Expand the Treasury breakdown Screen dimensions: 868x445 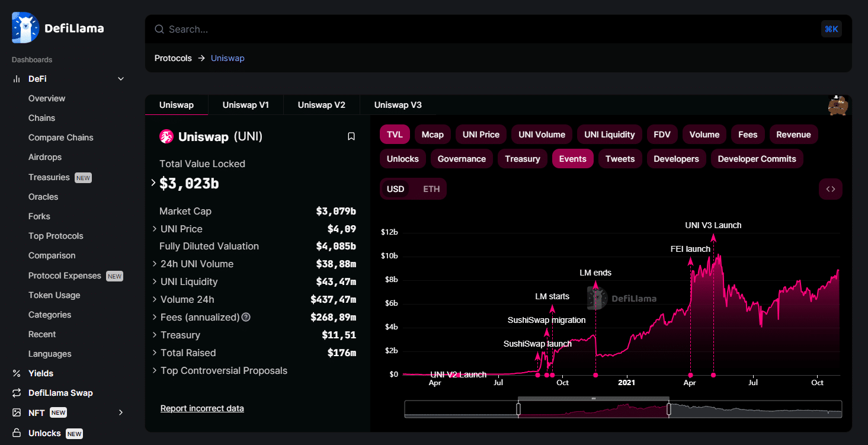coord(154,335)
